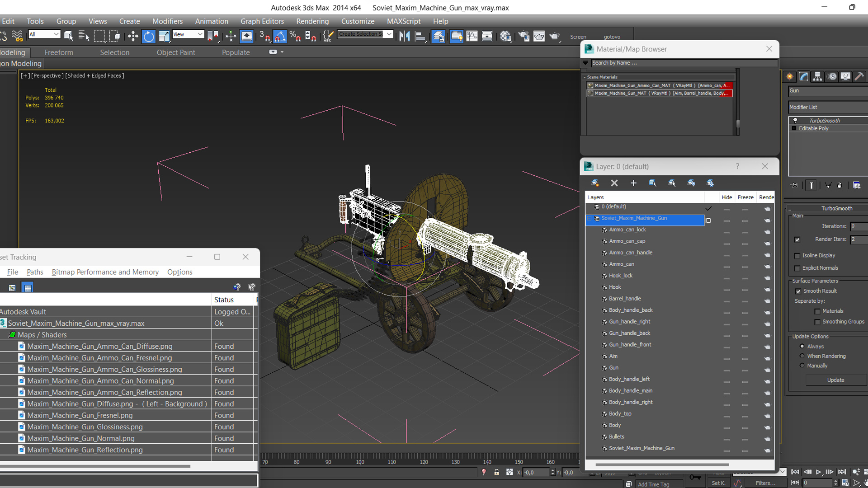868x488 pixels.
Task: Open selection filter All dropdown
Action: tap(44, 34)
